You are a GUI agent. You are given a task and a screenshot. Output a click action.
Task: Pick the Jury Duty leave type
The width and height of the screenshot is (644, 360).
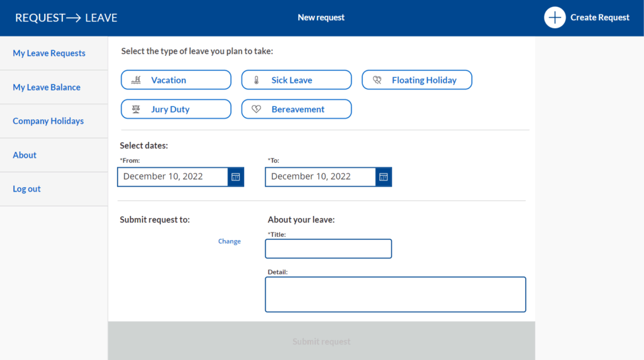coord(176,109)
